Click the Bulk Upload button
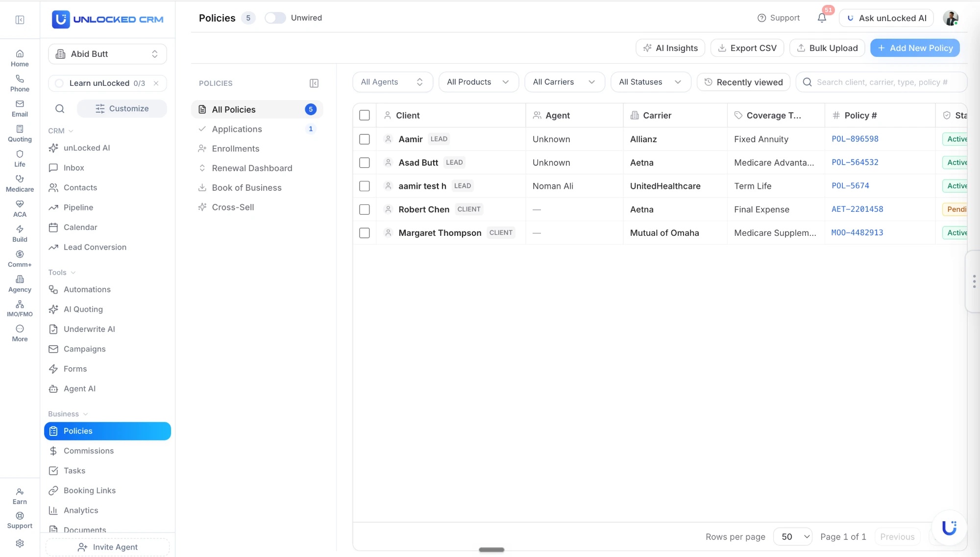This screenshot has width=980, height=557. point(827,48)
